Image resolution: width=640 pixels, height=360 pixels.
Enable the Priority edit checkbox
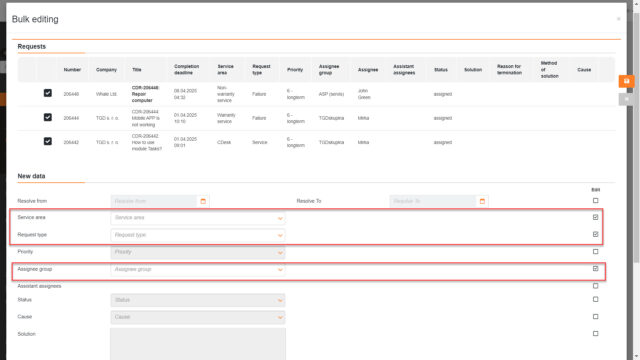[x=596, y=251]
